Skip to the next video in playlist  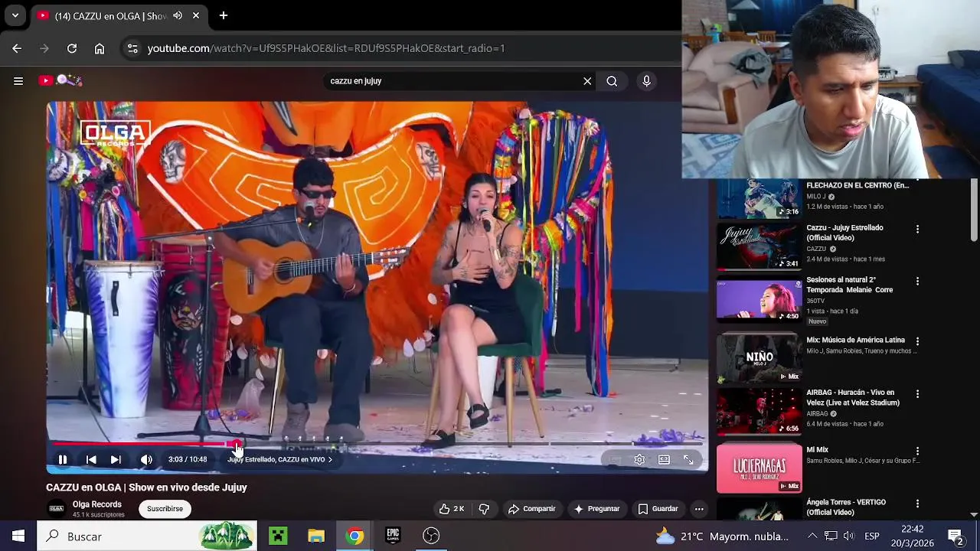pyautogui.click(x=116, y=460)
